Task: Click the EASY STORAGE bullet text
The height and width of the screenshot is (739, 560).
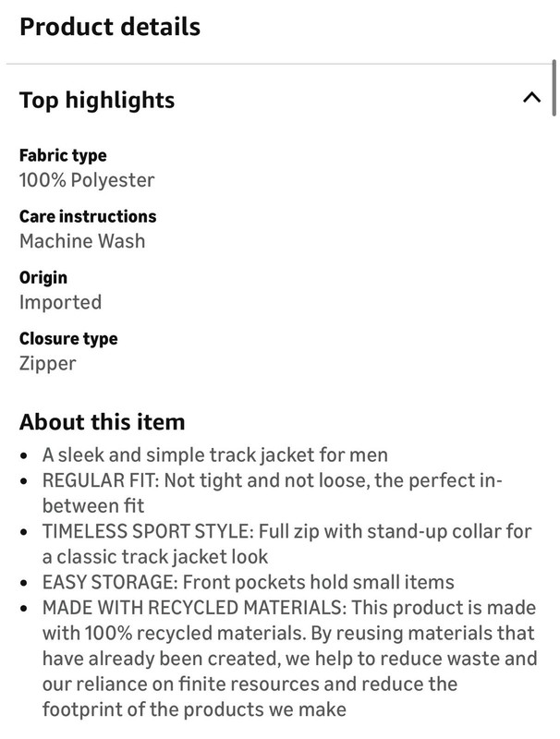Action: click(x=249, y=582)
